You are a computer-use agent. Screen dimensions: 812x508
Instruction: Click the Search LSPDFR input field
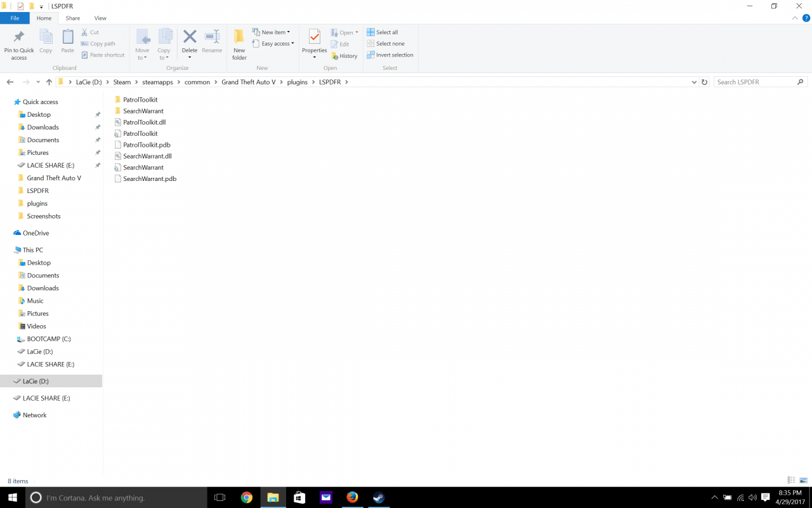coord(755,82)
